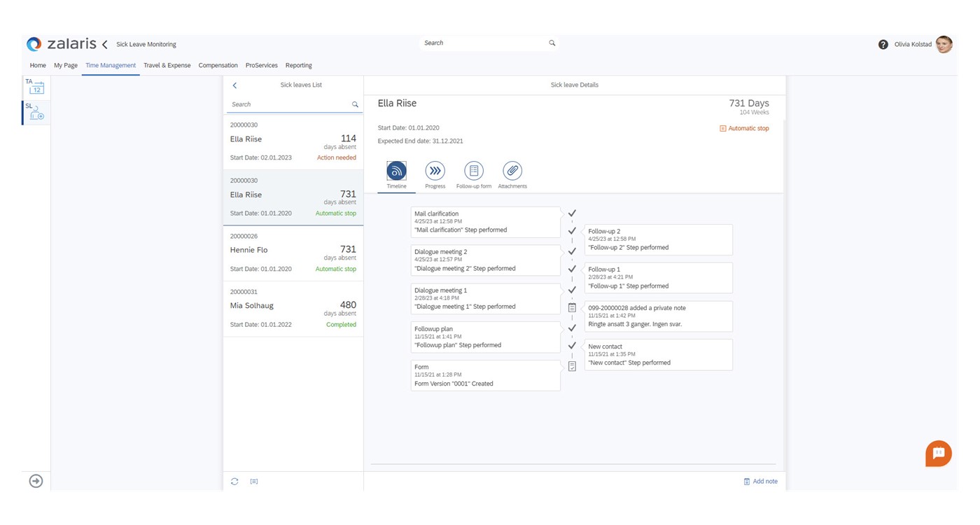Expand the sidebar with the arrow circle icon

click(36, 481)
